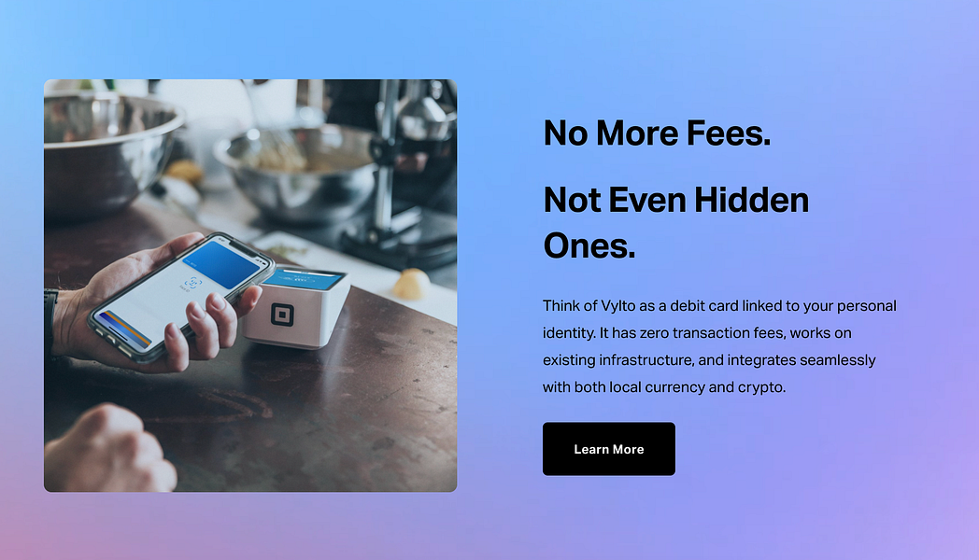Click the yellow garlic clove on the counter
979x560 pixels.
pos(411,284)
